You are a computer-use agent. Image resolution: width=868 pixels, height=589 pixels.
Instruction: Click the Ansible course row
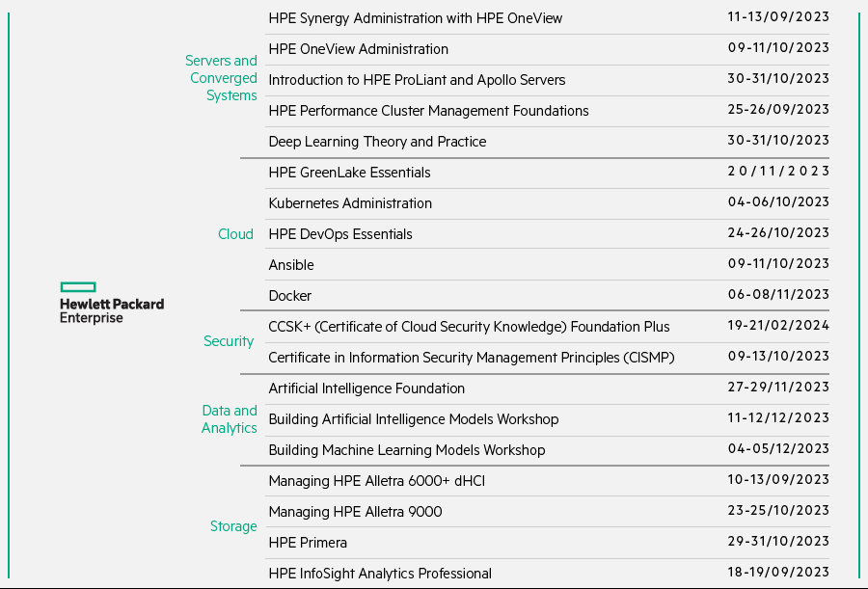coord(291,265)
